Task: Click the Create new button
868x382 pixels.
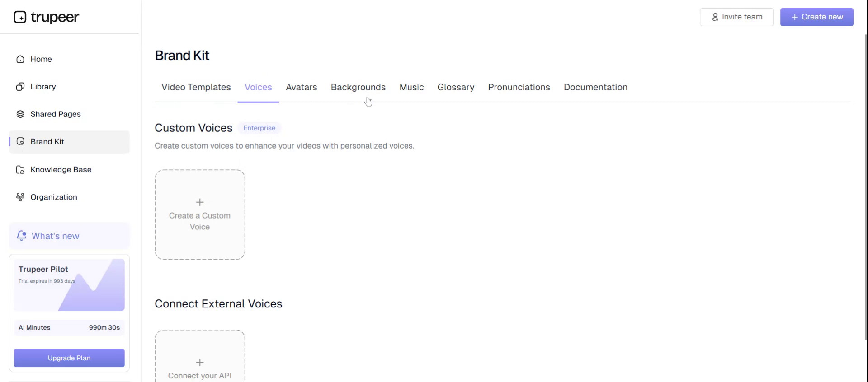Action: (816, 17)
